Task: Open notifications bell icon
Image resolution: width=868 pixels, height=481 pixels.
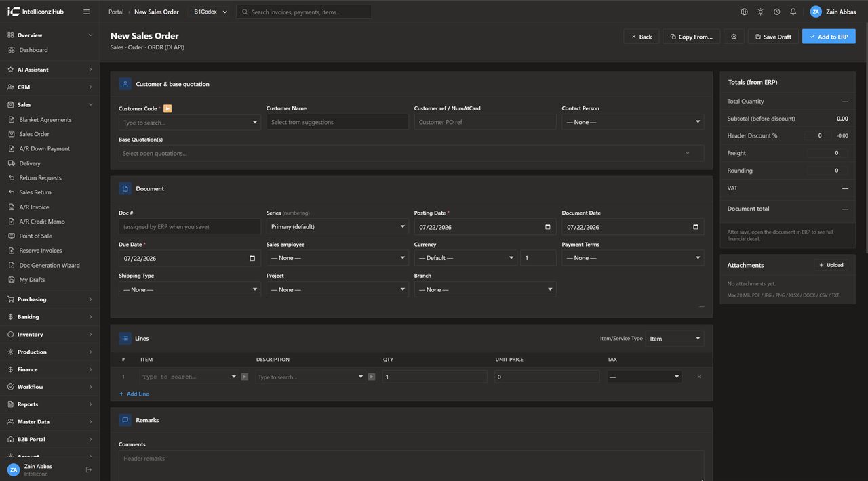Action: point(793,12)
